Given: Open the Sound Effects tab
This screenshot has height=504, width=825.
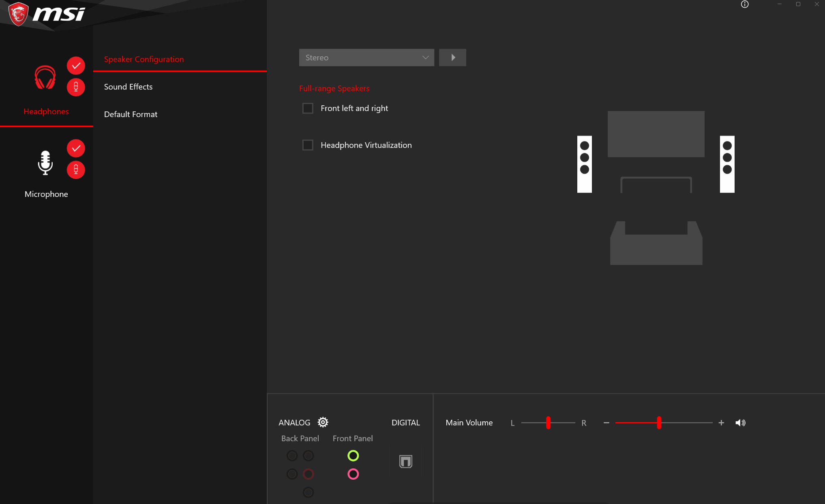Looking at the screenshot, I should point(128,87).
